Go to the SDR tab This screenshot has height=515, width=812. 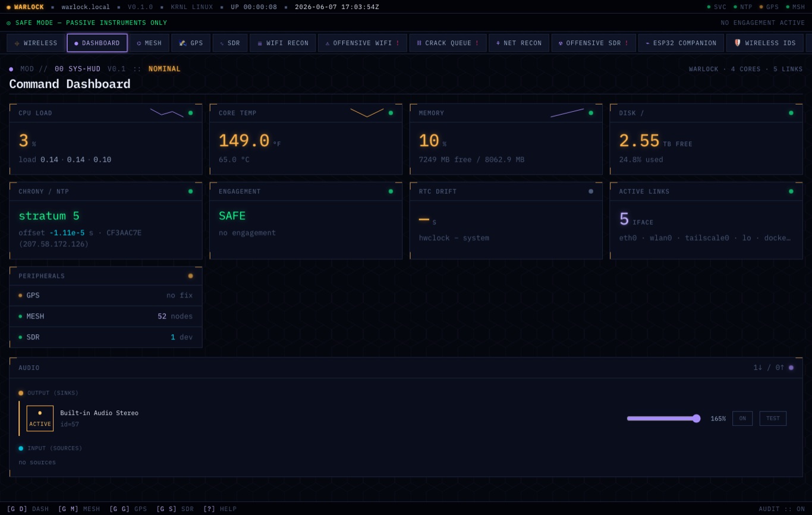pyautogui.click(x=230, y=43)
